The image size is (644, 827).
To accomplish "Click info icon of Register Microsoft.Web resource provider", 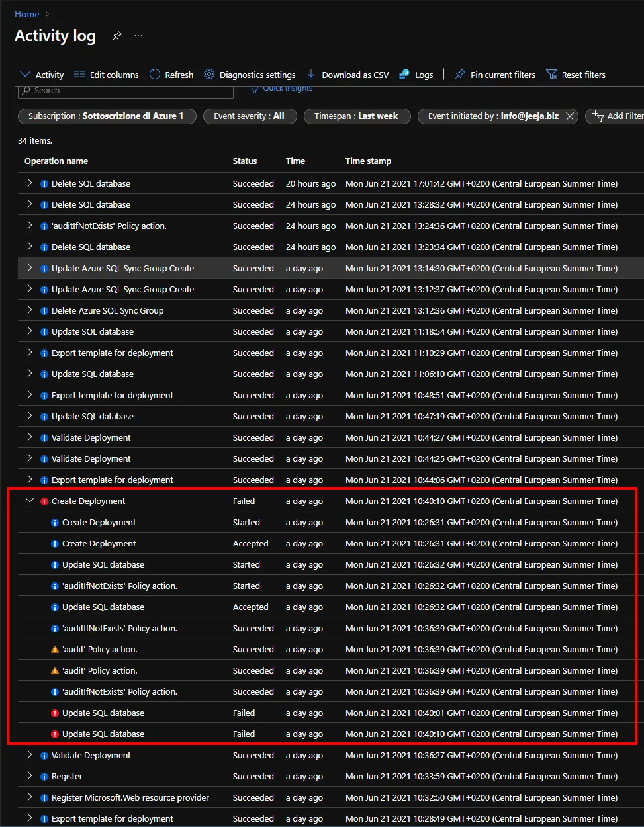I will coord(44,798).
